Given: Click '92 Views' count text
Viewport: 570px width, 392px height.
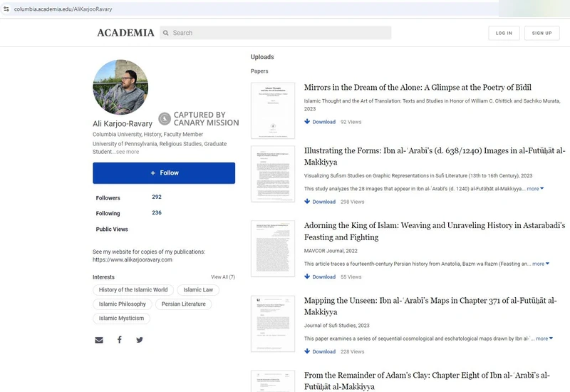Looking at the screenshot, I should (x=351, y=122).
